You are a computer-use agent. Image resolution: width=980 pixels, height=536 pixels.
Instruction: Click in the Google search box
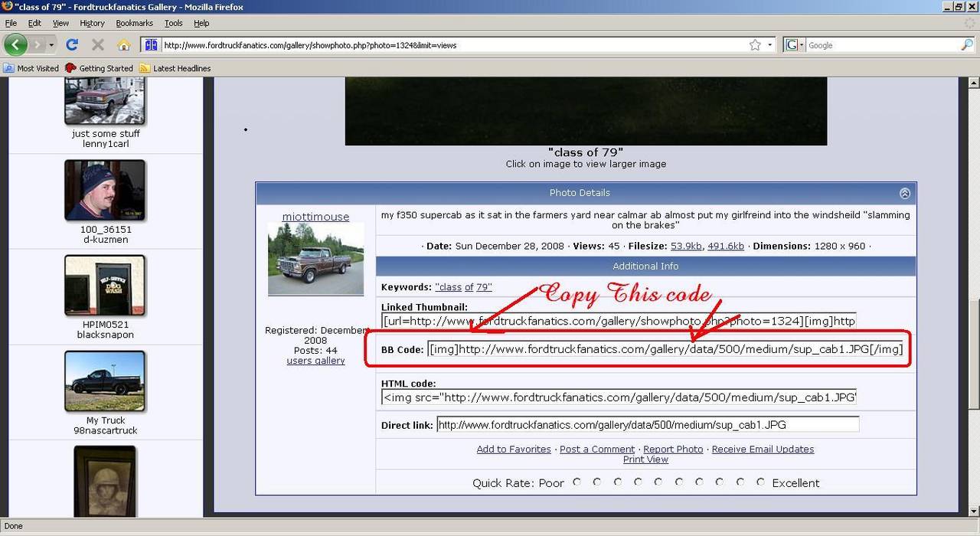coord(882,45)
